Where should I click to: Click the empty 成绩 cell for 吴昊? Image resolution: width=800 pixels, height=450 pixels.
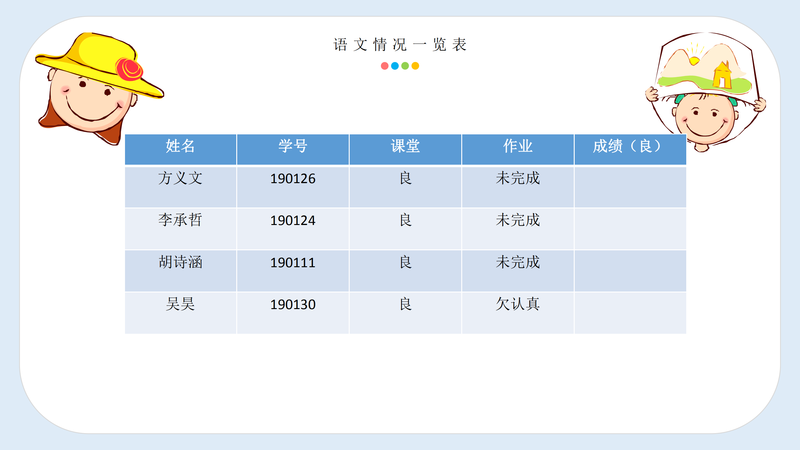(x=631, y=313)
